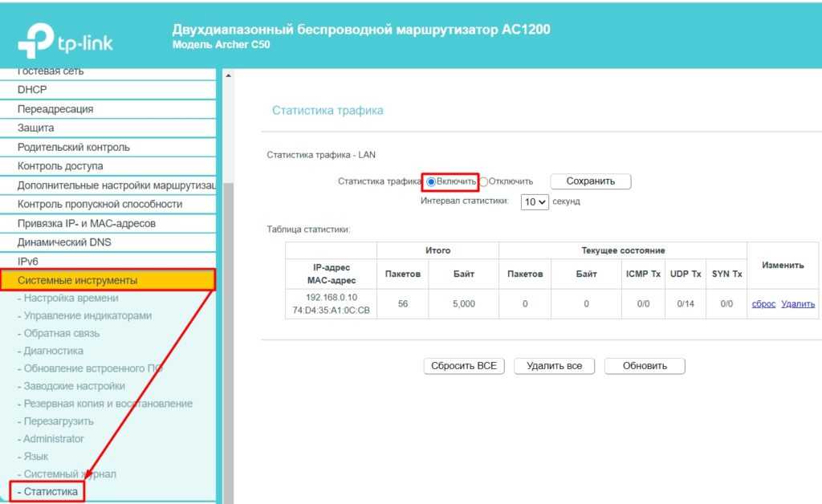Open the DHCP menu section
This screenshot has height=504, width=822.
tap(32, 90)
